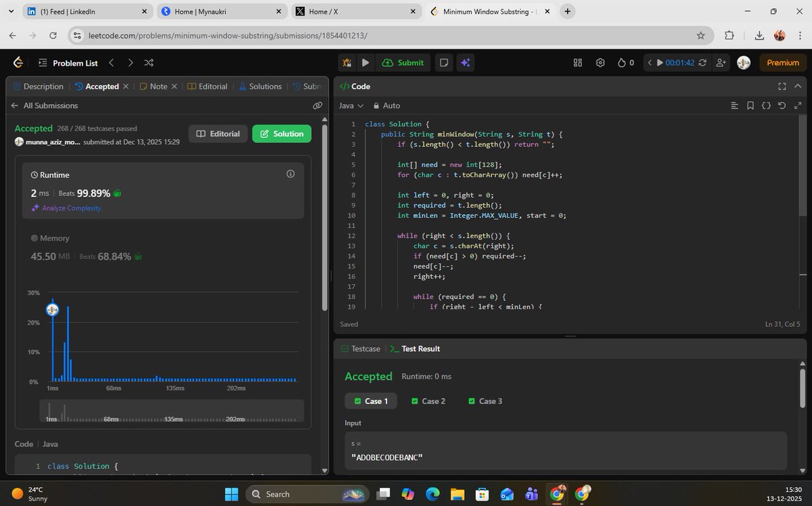Open Chrome downloads icon
Screen dimensions: 812x506
(759, 35)
